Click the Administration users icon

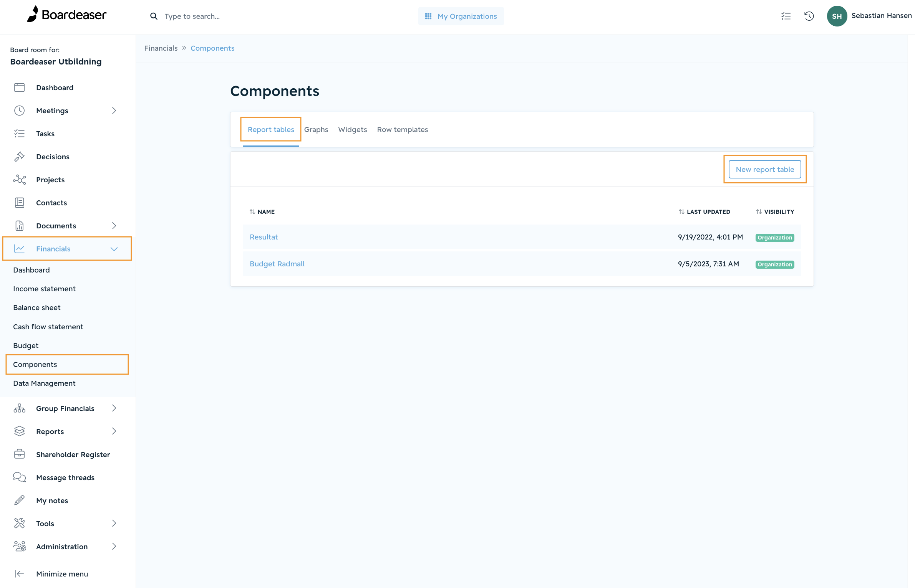click(x=19, y=547)
